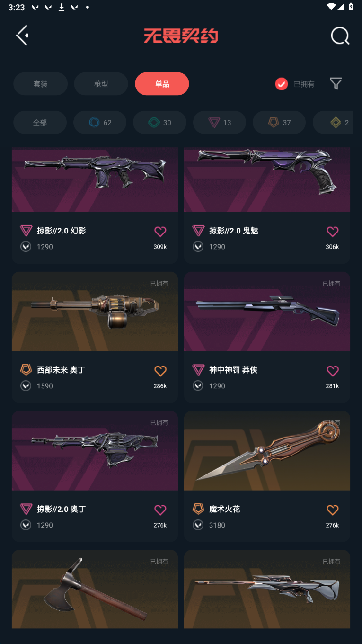Favorite 掠影//2.0 奥丁 with heart icon
The width and height of the screenshot is (362, 644).
pos(160,510)
